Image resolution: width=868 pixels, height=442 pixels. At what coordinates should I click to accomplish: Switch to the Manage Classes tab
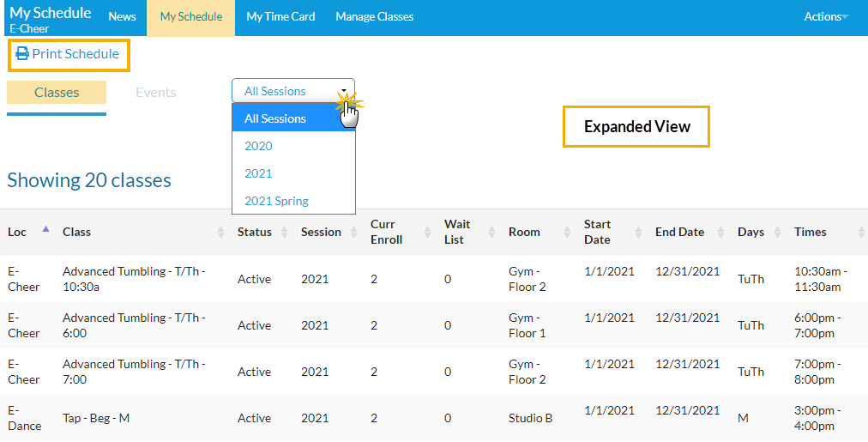[374, 17]
